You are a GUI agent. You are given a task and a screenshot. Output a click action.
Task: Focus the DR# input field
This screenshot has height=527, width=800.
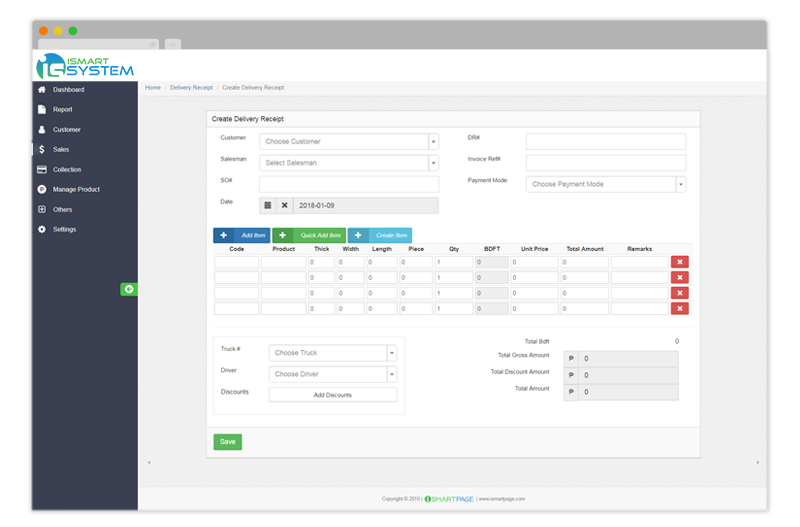click(606, 141)
